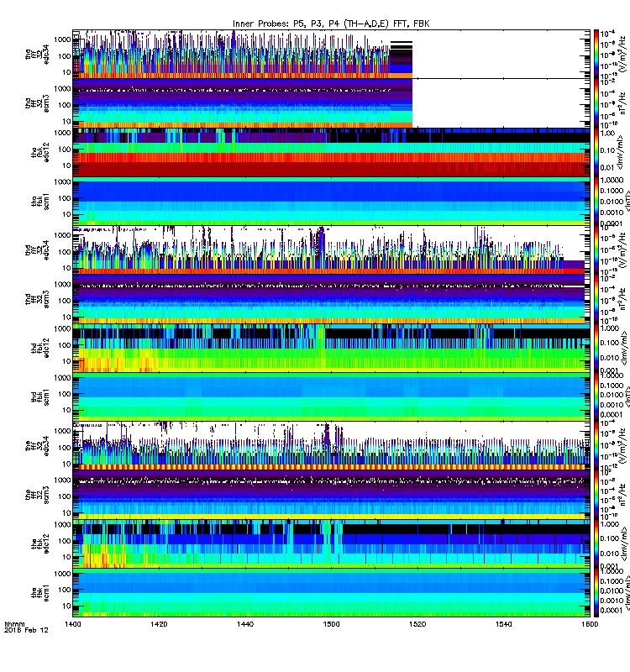Click the 'hhmm' axis format label
The image size is (630, 672).
[14, 624]
